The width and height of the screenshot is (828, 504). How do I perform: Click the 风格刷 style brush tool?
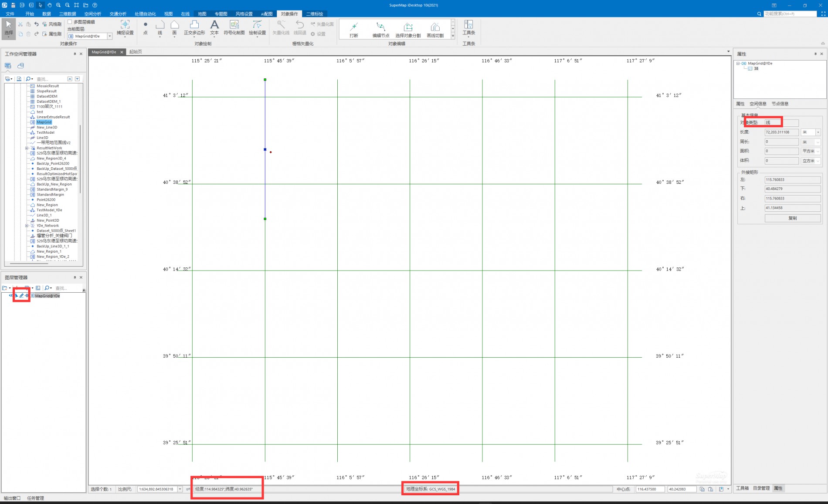tap(52, 24)
